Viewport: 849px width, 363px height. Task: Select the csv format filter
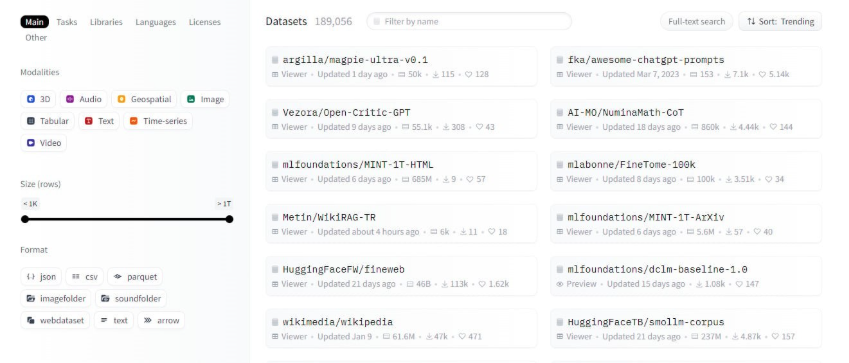[x=84, y=277]
